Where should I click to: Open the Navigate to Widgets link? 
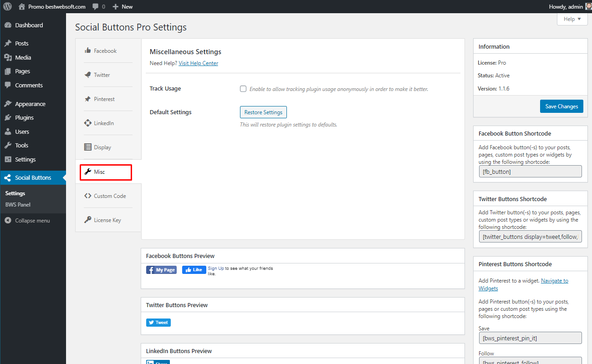523,284
